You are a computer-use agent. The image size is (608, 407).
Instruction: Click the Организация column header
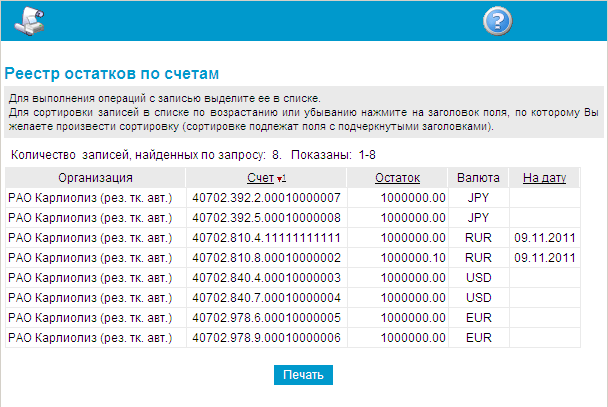click(x=95, y=178)
